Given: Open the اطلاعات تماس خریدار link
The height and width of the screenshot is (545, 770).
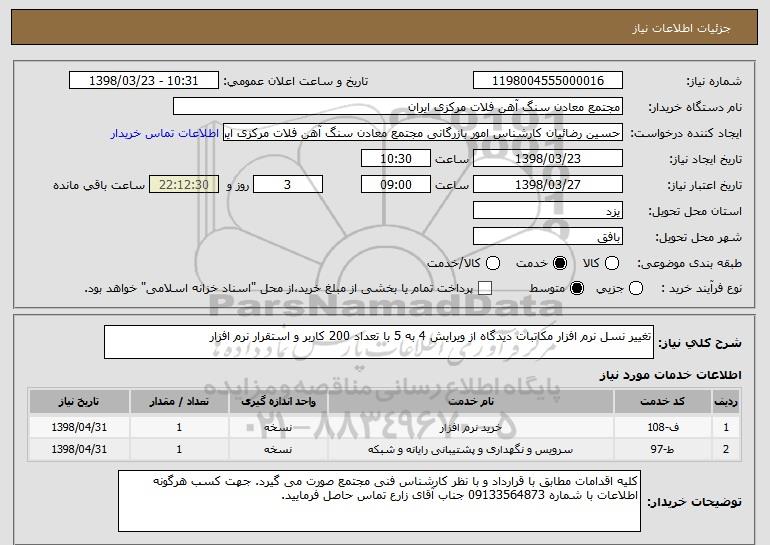Looking at the screenshot, I should point(165,133).
